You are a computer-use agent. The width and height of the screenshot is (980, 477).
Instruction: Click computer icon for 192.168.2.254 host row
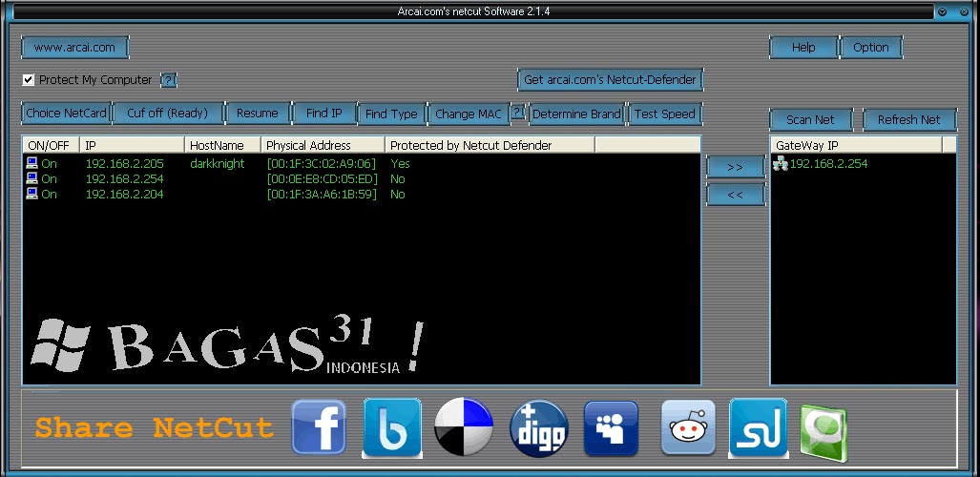pyautogui.click(x=31, y=178)
